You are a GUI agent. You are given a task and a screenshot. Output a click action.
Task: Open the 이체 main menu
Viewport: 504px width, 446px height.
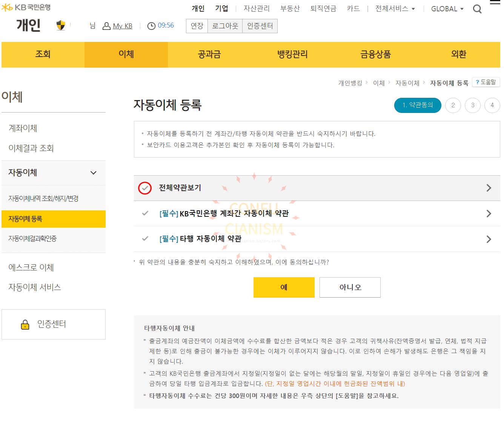pos(126,54)
